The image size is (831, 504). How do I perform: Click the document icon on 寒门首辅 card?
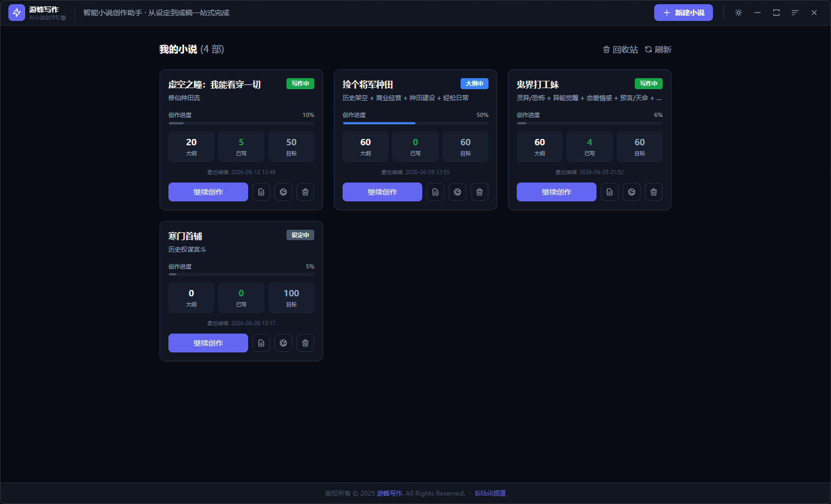(261, 343)
